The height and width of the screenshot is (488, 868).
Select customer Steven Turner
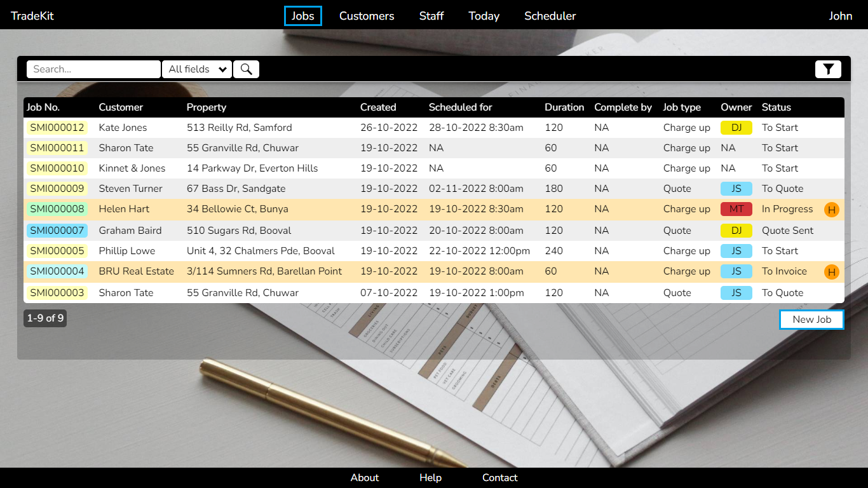click(x=130, y=189)
